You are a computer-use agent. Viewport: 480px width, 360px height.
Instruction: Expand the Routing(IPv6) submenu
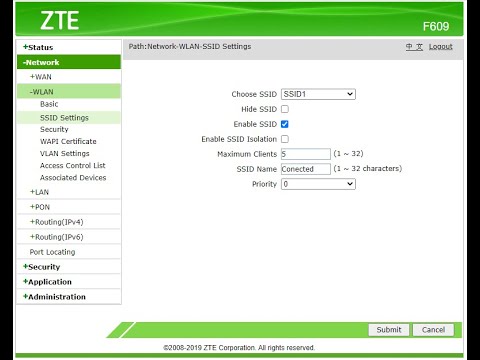coord(57,237)
